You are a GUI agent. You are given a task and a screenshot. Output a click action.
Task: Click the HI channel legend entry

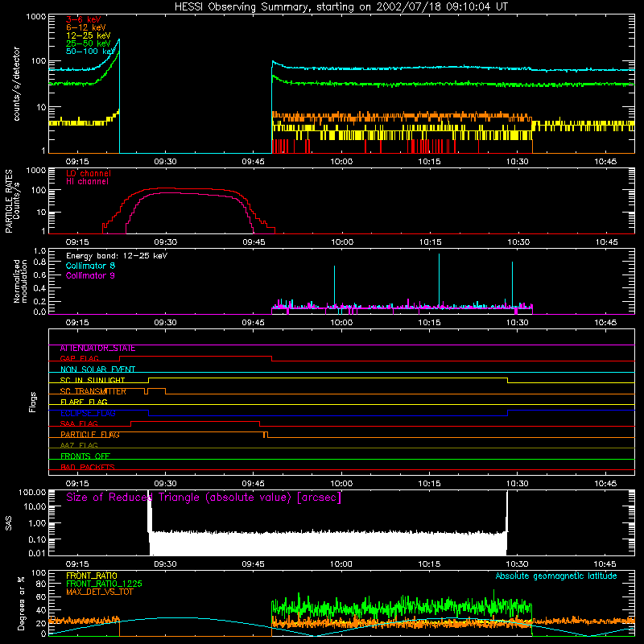coord(87,182)
